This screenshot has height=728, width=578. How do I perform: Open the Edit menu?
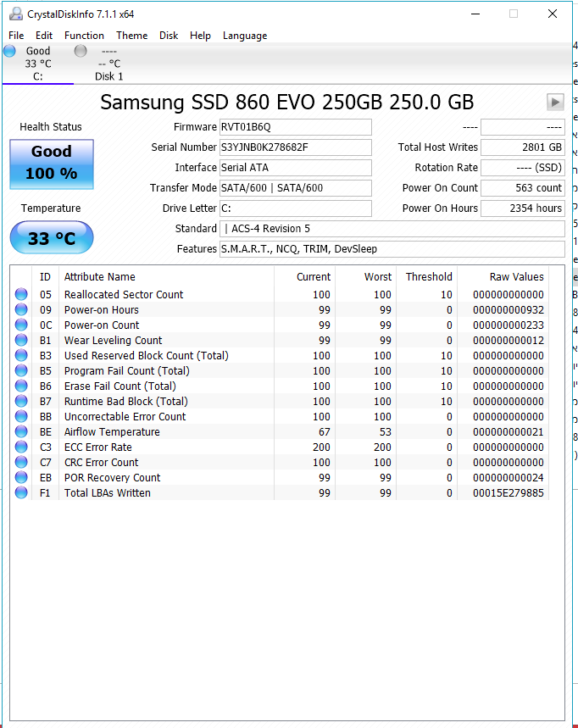click(44, 36)
